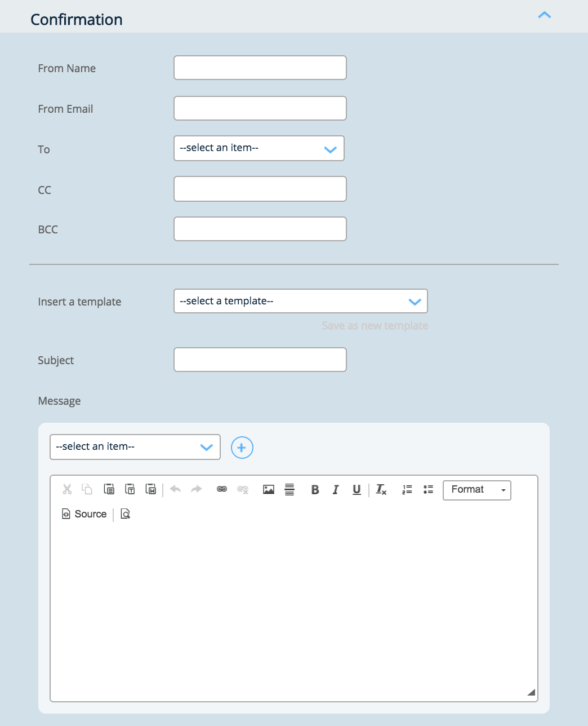The height and width of the screenshot is (726, 588).
Task: Click Paste as plain text icon
Action: pos(130,489)
